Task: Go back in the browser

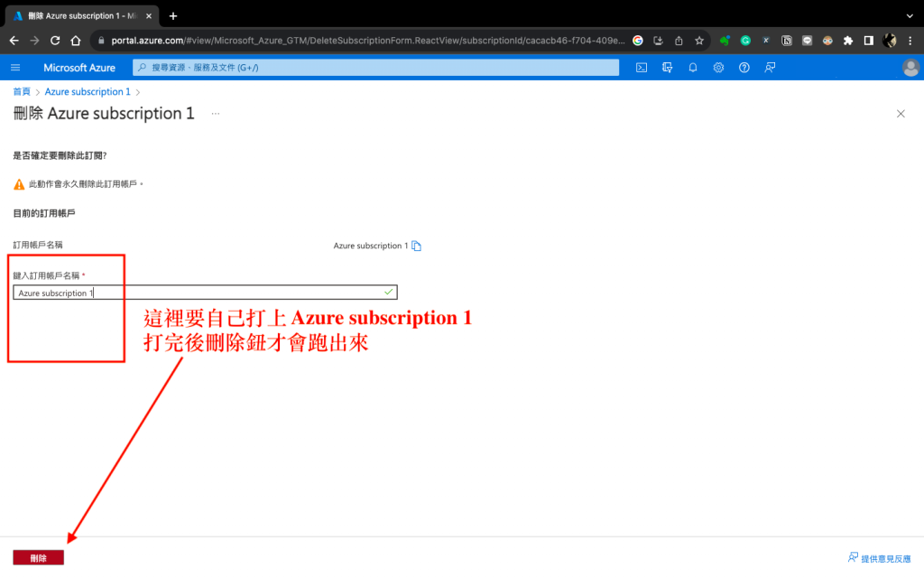Action: [14, 41]
